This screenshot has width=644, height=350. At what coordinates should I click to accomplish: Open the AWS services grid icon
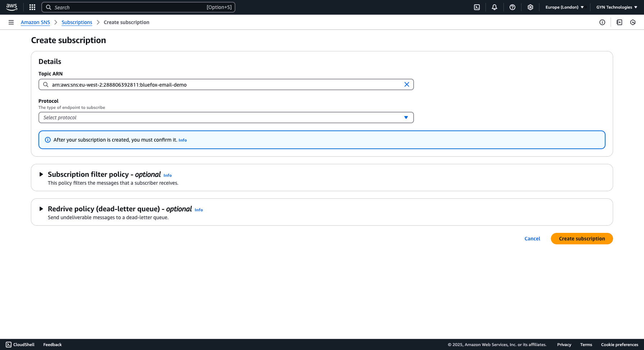(32, 7)
